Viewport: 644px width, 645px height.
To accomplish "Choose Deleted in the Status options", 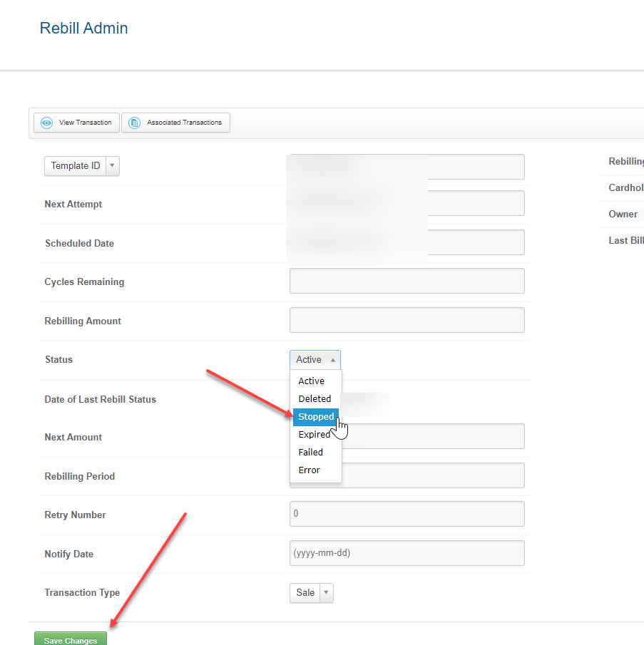I will click(315, 399).
